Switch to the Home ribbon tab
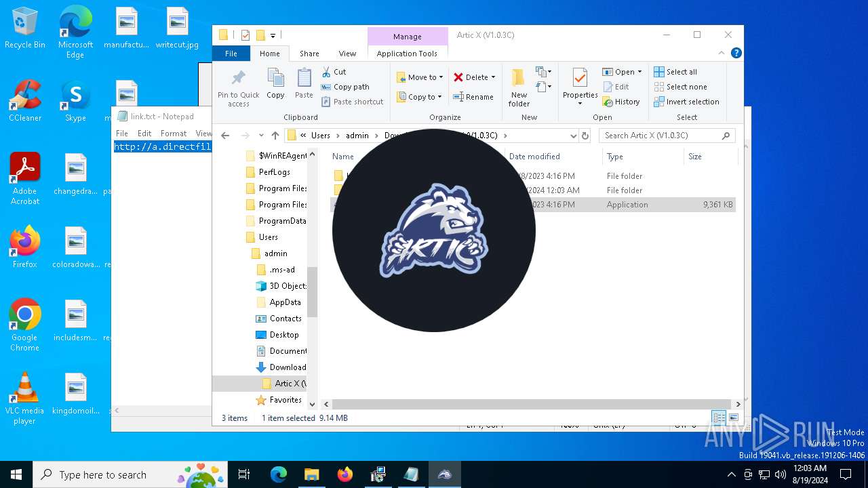The height and width of the screenshot is (488, 868). click(269, 54)
